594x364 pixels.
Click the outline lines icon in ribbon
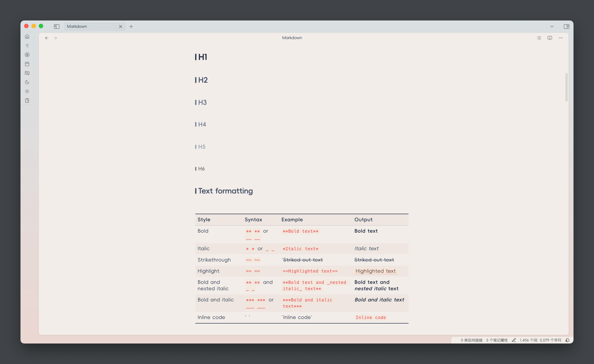27,46
